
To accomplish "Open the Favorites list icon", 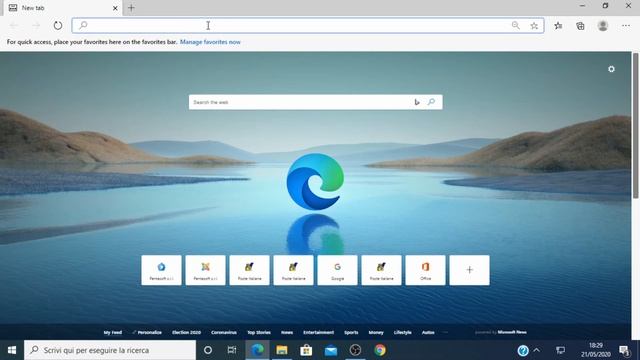I will (x=558, y=26).
